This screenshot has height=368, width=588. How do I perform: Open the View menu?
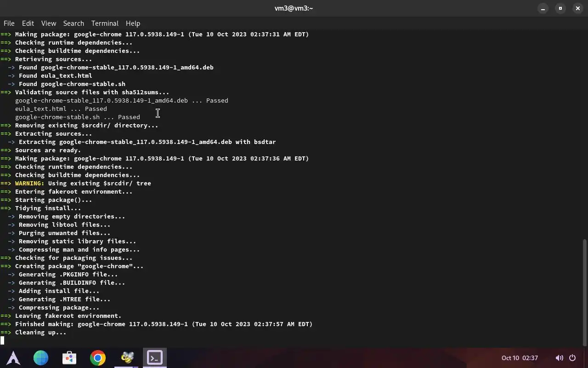pyautogui.click(x=49, y=23)
